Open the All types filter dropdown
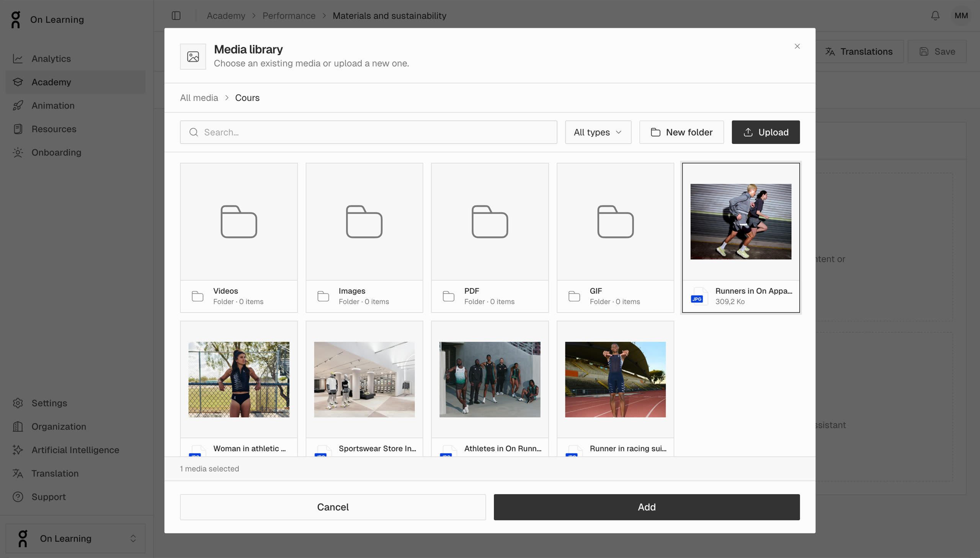This screenshot has height=558, width=980. (598, 132)
